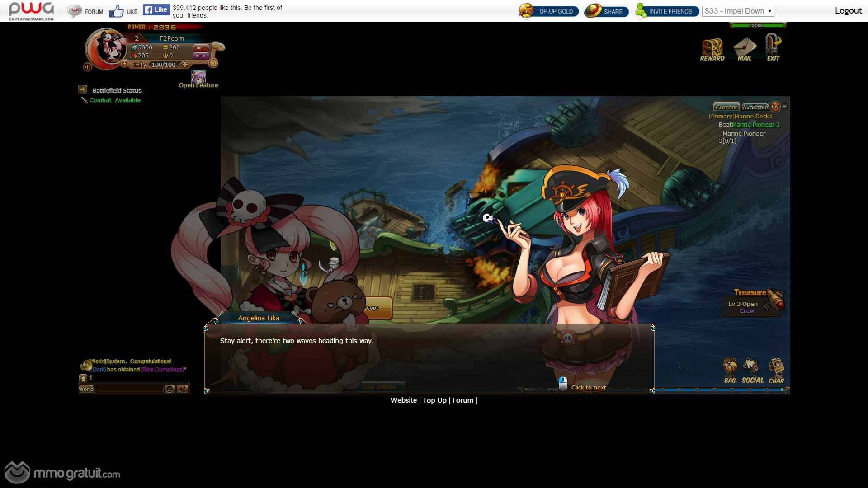The height and width of the screenshot is (488, 868).
Task: Switch to the Available quests tab
Action: coord(755,107)
